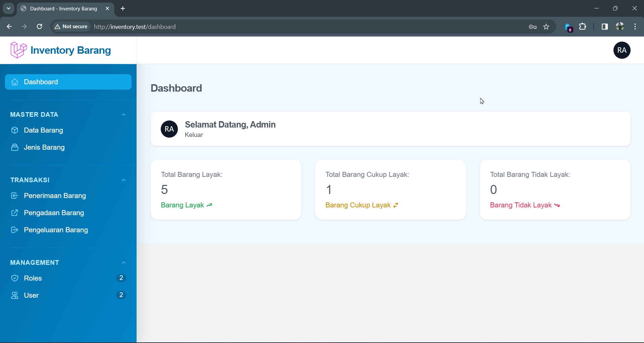Go back with the browser back arrow

tap(9, 27)
